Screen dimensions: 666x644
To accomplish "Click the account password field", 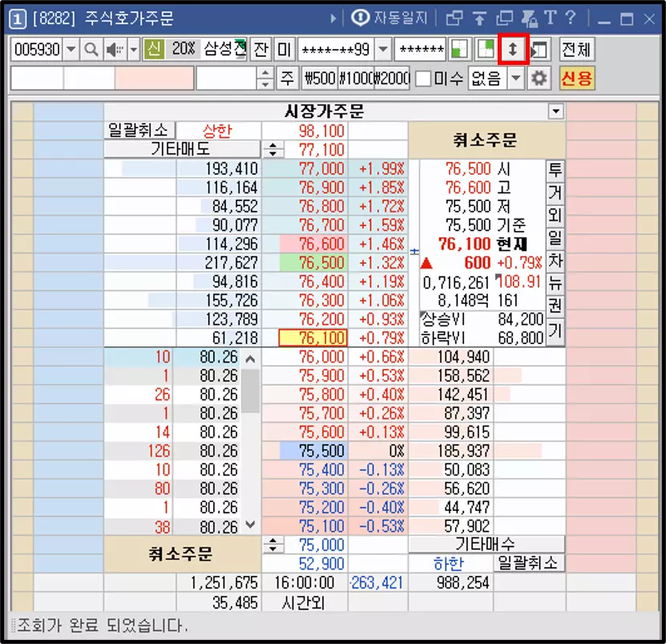I will point(421,50).
